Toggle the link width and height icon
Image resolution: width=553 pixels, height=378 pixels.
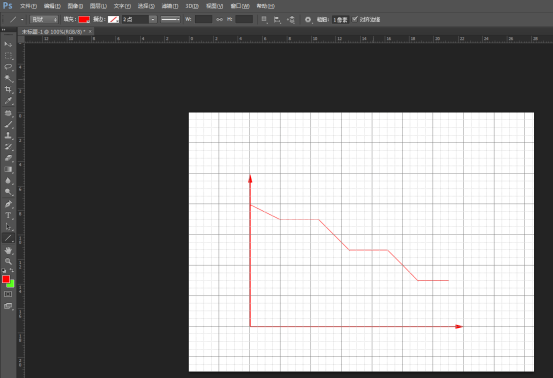click(x=219, y=19)
